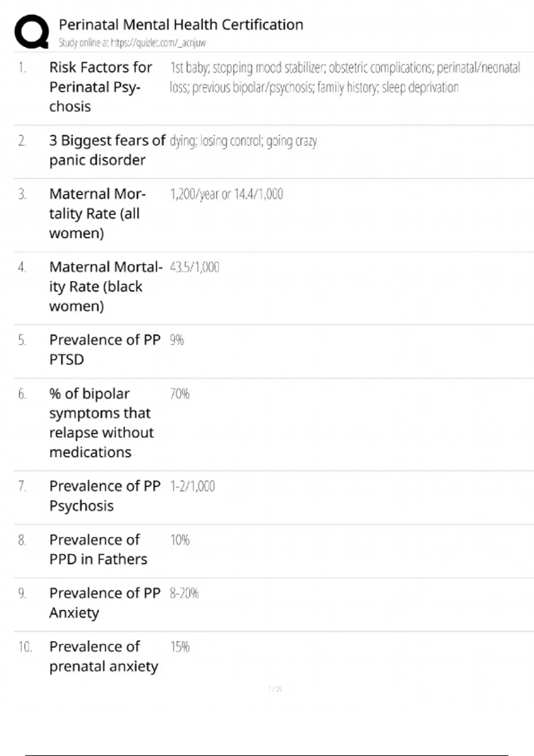Viewport: 534px width, 756px height.
Task: Click the Prevalence of PP Anxiety term
Action: (x=105, y=603)
